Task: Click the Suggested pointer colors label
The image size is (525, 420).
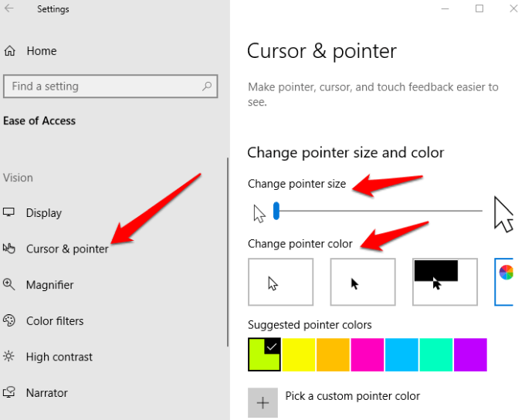Action: pos(310,325)
